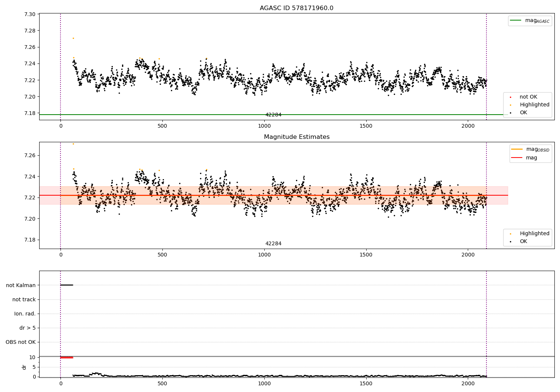Viewport: 560px width, 392px height.
Task: Click the 7.30 y-axis tick in top plot
Action: (30, 14)
